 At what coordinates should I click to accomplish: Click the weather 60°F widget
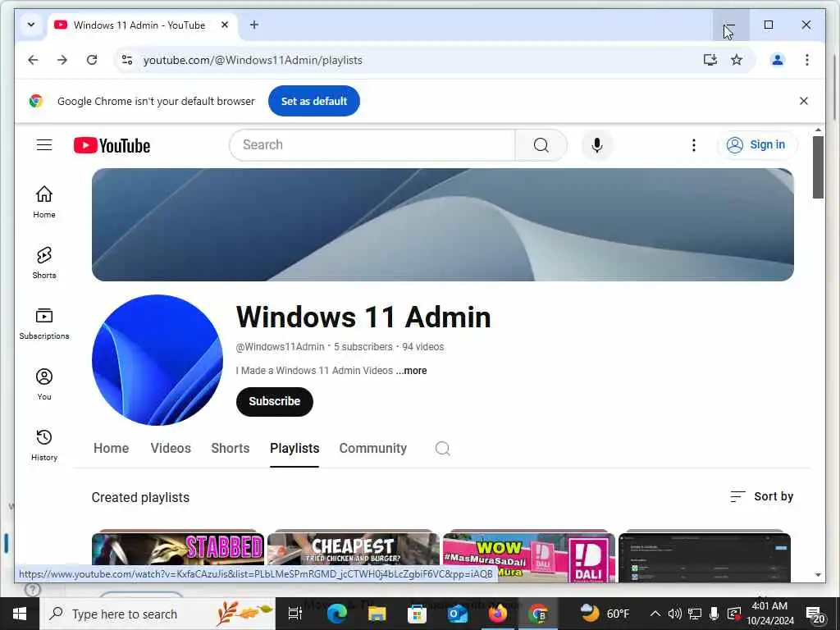[x=605, y=614]
